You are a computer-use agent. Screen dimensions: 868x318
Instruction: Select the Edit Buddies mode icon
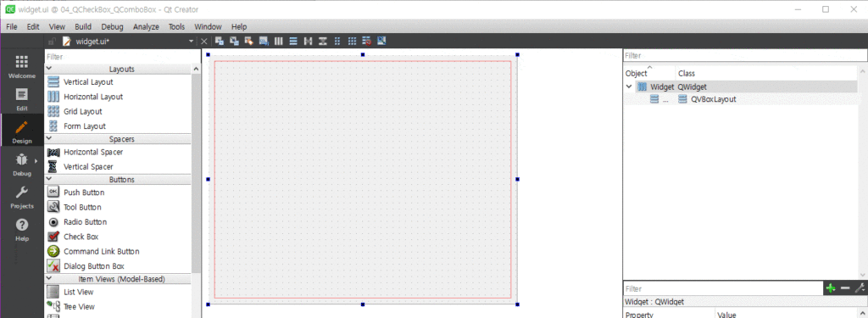pos(249,41)
